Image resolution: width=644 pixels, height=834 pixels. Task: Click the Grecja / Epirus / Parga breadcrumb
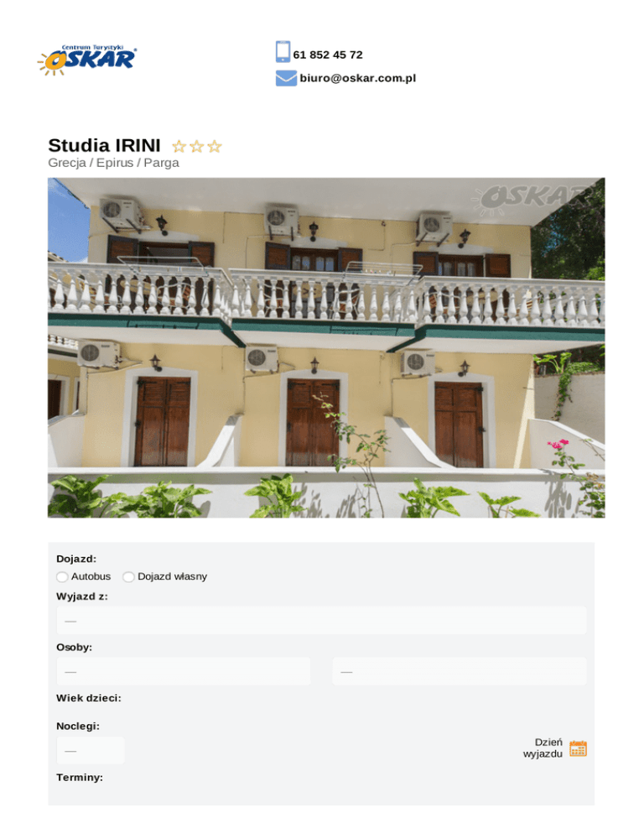point(113,163)
